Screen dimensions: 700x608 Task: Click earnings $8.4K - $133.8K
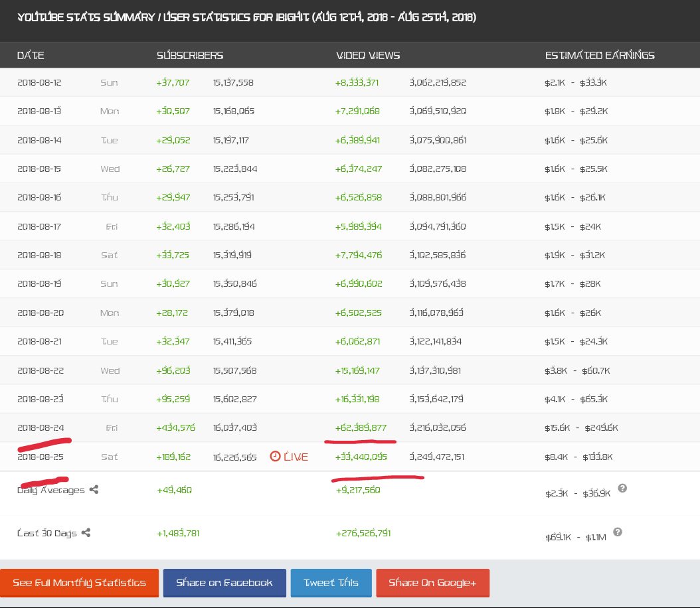pos(578,457)
